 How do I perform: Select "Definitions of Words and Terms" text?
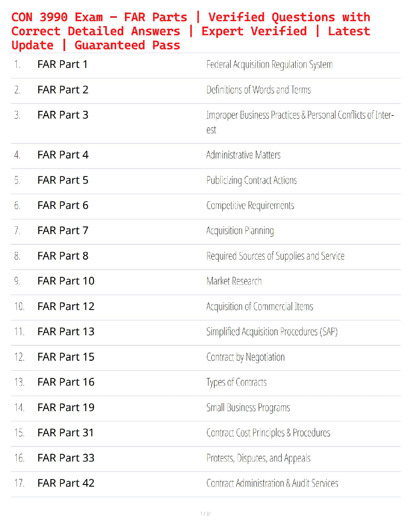pyautogui.click(x=259, y=90)
